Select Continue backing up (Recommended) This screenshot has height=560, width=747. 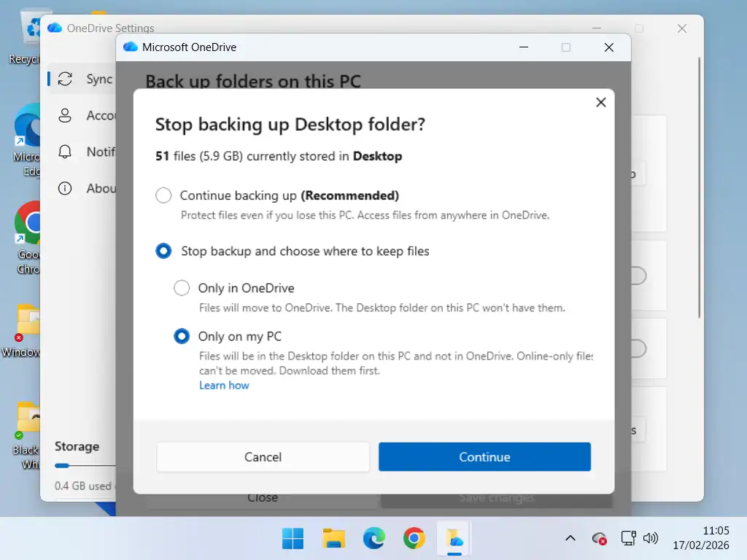pyautogui.click(x=163, y=195)
